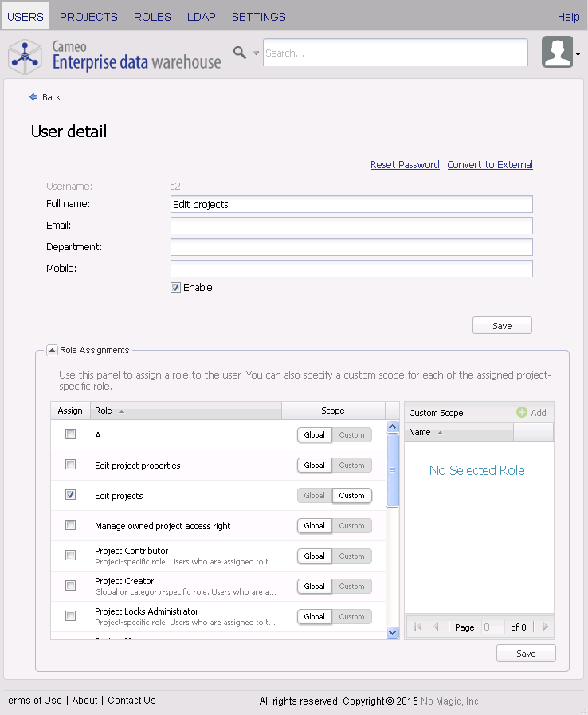Screen dimensions: 588x715
Task: Click the green Add custom scope icon
Action: [x=522, y=413]
